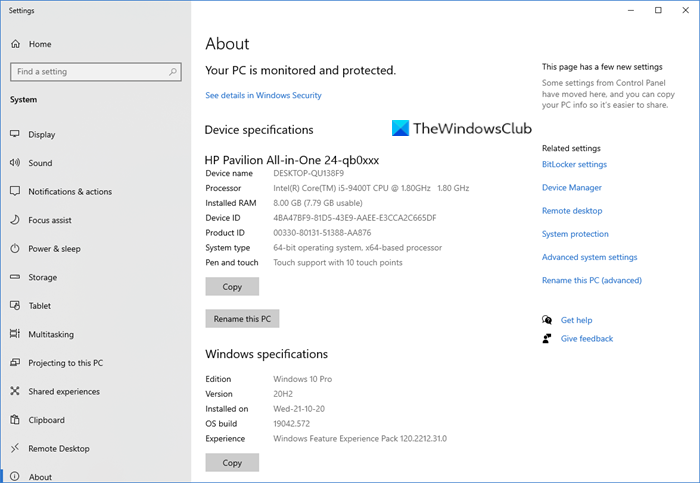
Task: Click the HP Pavilion All-in-One model name
Action: (x=292, y=160)
